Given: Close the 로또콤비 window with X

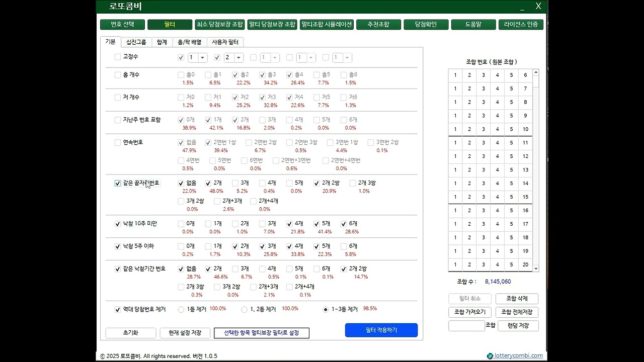Looking at the screenshot, I should point(538,6).
